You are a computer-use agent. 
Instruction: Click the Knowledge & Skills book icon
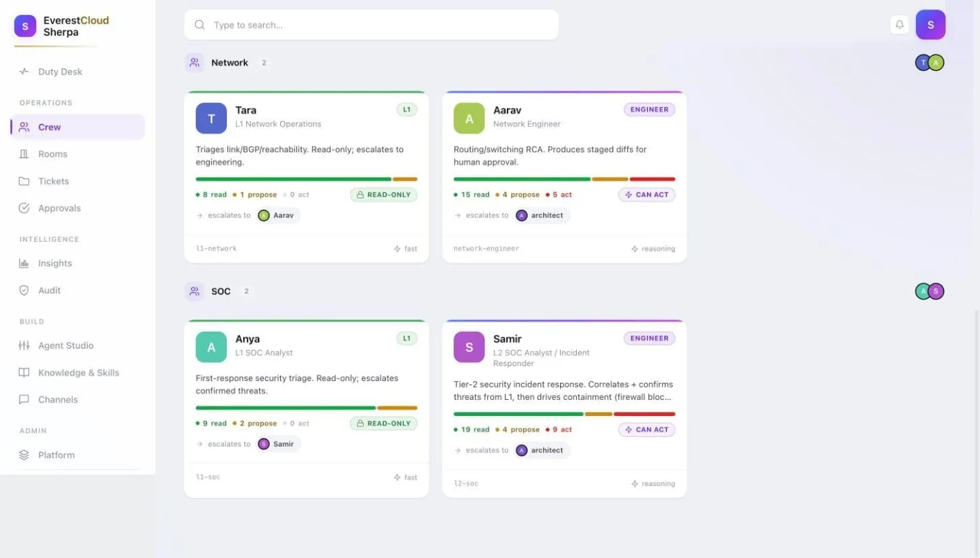coord(24,372)
